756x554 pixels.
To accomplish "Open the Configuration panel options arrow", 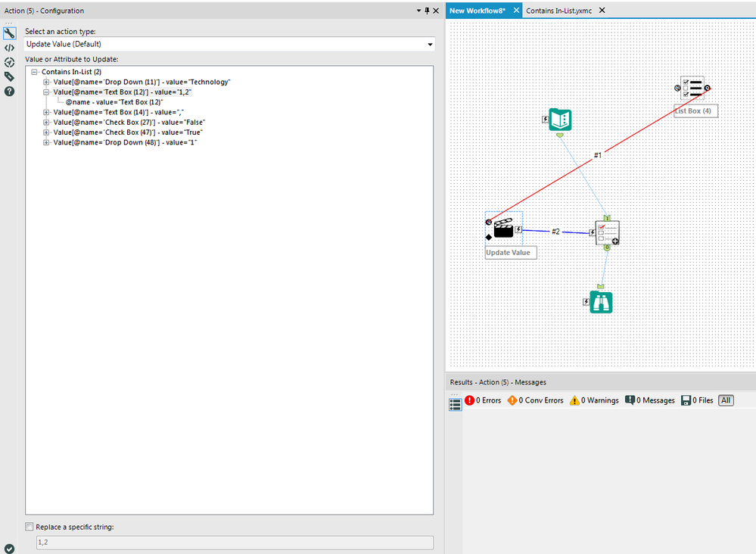I will click(418, 11).
